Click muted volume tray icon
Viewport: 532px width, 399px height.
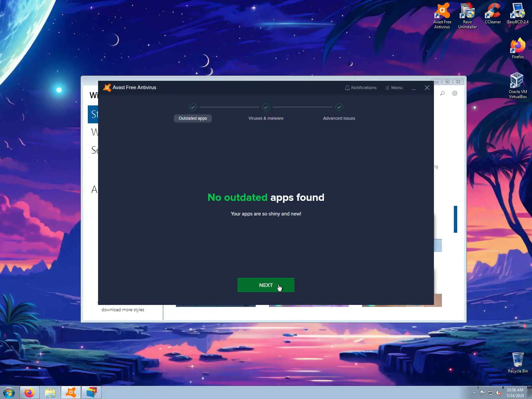498,393
